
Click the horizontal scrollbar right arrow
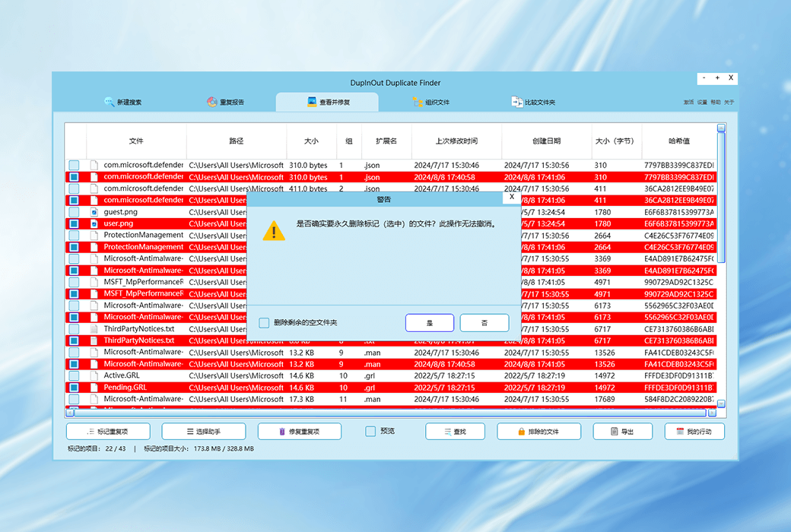click(x=712, y=413)
